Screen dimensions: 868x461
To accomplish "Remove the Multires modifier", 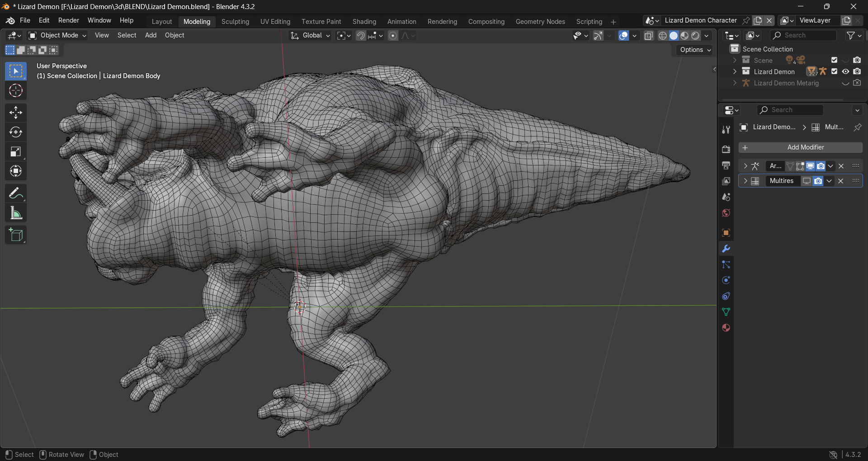I will [841, 181].
